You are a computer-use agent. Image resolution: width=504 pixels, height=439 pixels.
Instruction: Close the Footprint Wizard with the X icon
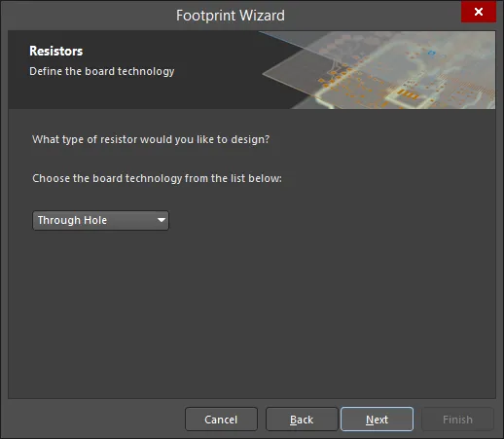tap(479, 12)
